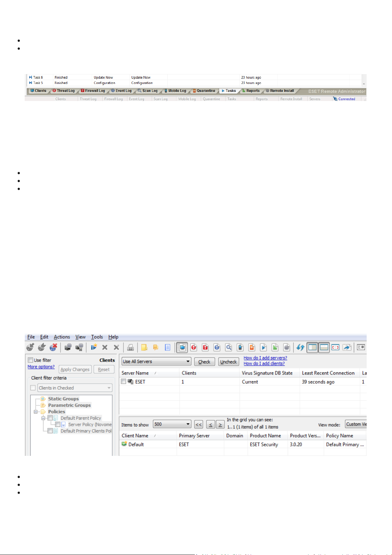
Task: Click the Check button
Action: [204, 362]
